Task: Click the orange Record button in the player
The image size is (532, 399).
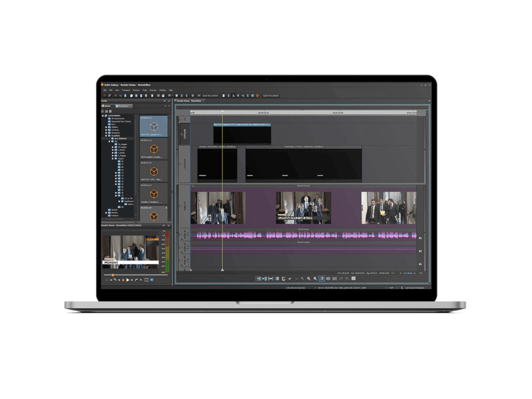Action: 123,279
